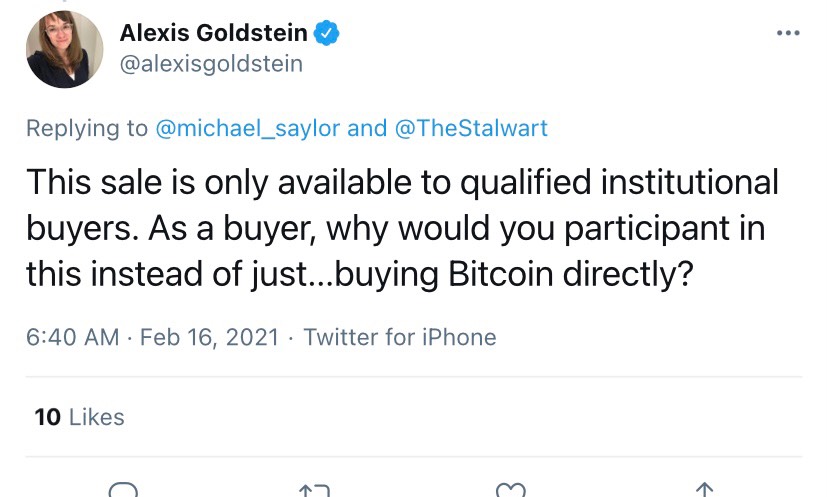Screen dimensions: 827x497
Task: Click the word 'and' between mentions
Action: coord(367,128)
